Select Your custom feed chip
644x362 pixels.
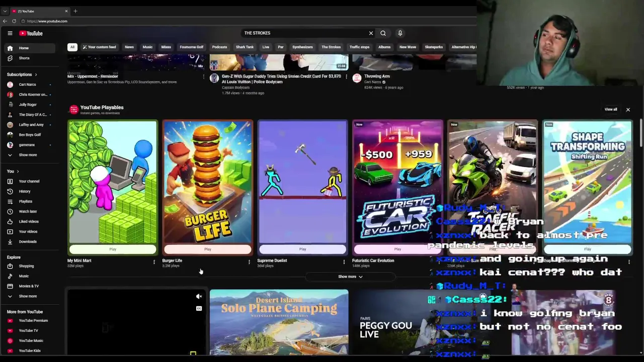[99, 47]
